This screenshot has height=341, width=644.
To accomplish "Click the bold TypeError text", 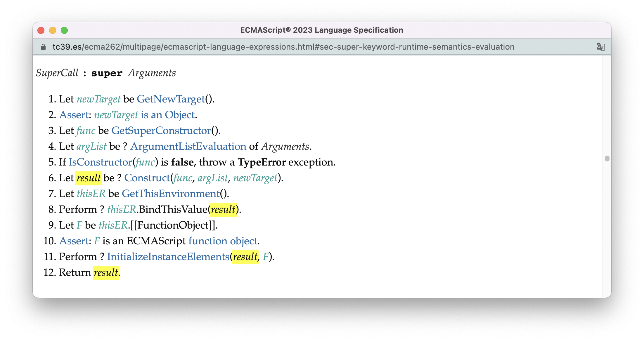I will point(262,162).
